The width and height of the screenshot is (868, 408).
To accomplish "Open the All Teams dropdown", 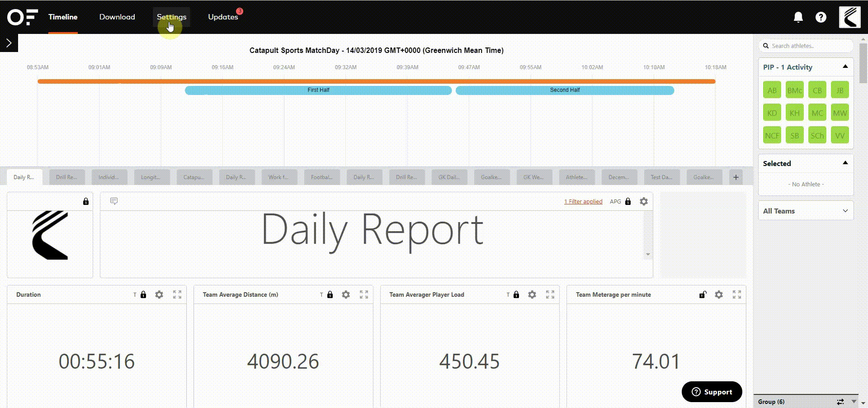I will [x=806, y=211].
